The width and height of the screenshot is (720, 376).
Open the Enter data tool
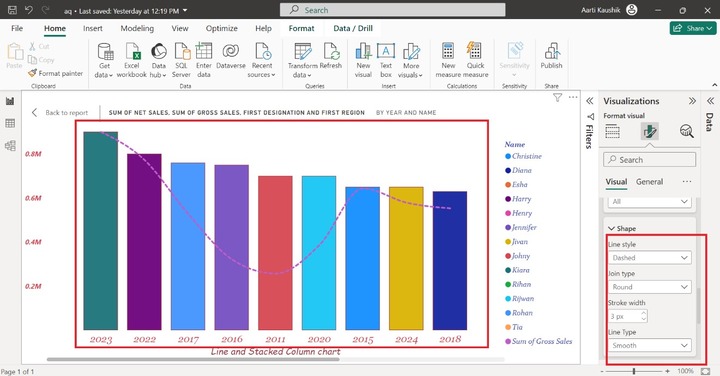click(203, 60)
